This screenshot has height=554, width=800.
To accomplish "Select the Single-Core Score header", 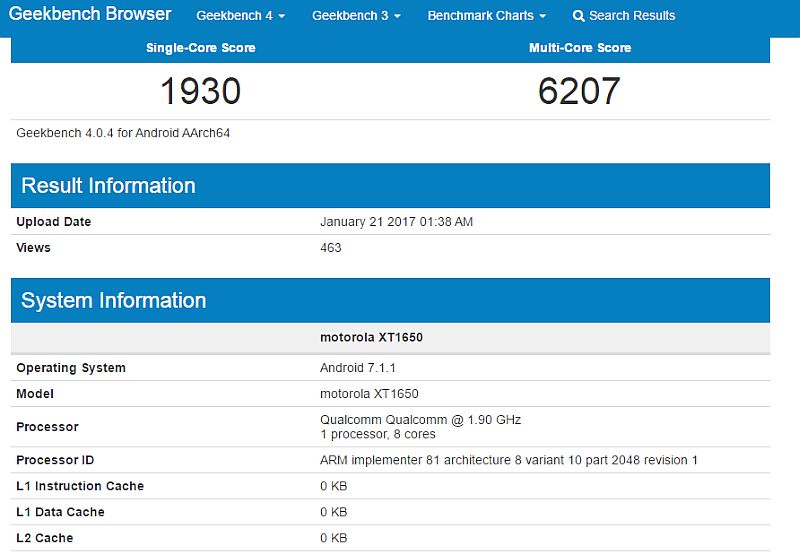I will click(x=201, y=48).
